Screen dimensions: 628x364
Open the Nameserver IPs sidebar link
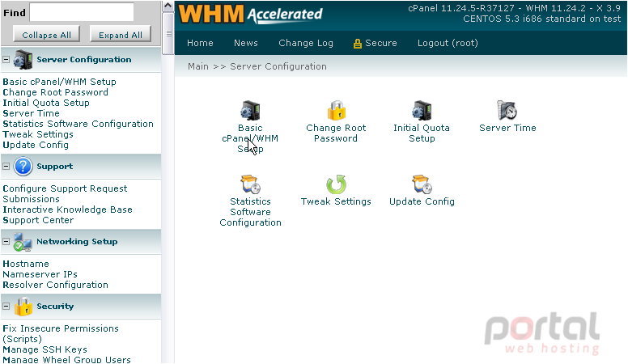point(40,274)
